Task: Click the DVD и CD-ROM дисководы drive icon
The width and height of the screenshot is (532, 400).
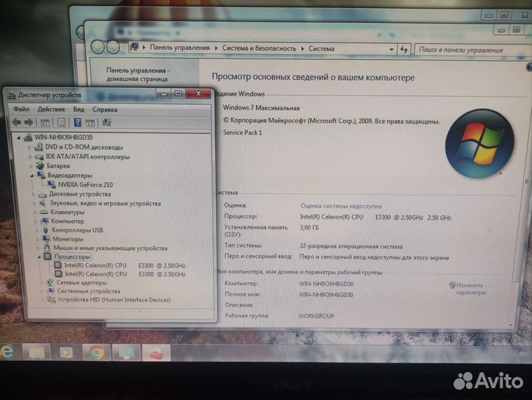Action: click(38, 147)
